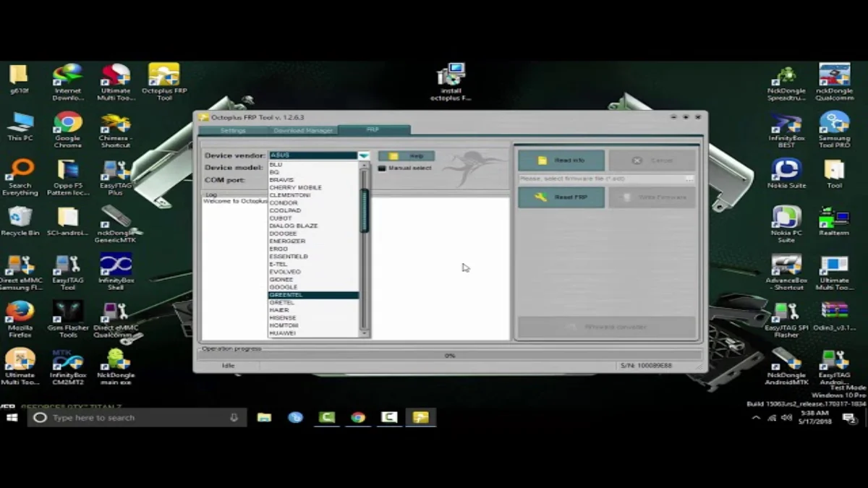Switch to the Settings tab
868x488 pixels.
coord(233,131)
